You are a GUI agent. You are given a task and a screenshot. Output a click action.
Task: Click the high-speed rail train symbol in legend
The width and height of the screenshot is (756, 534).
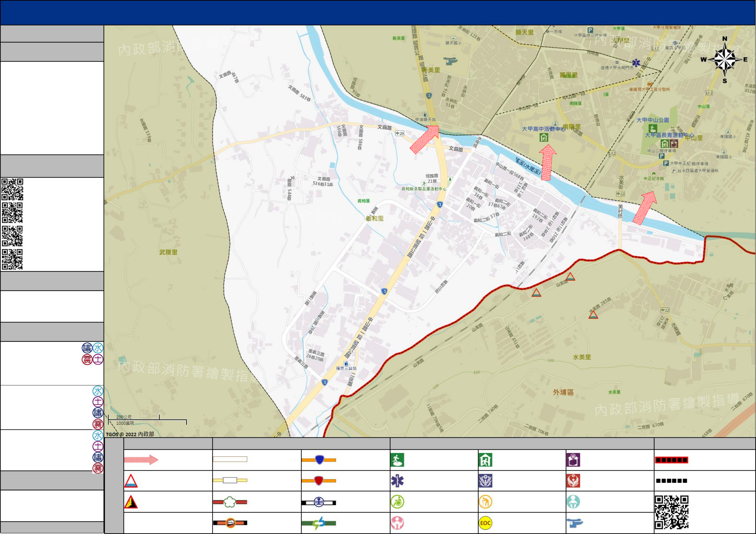pyautogui.click(x=230, y=523)
